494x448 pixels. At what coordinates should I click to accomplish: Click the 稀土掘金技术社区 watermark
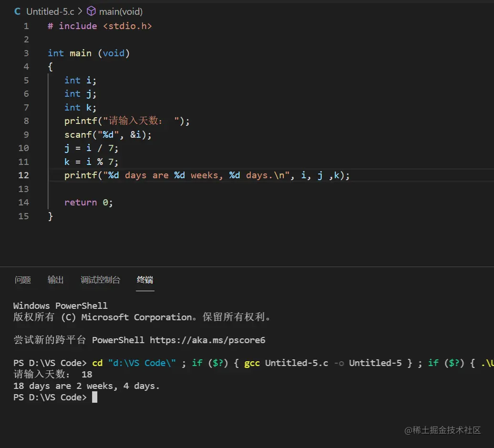(x=443, y=430)
